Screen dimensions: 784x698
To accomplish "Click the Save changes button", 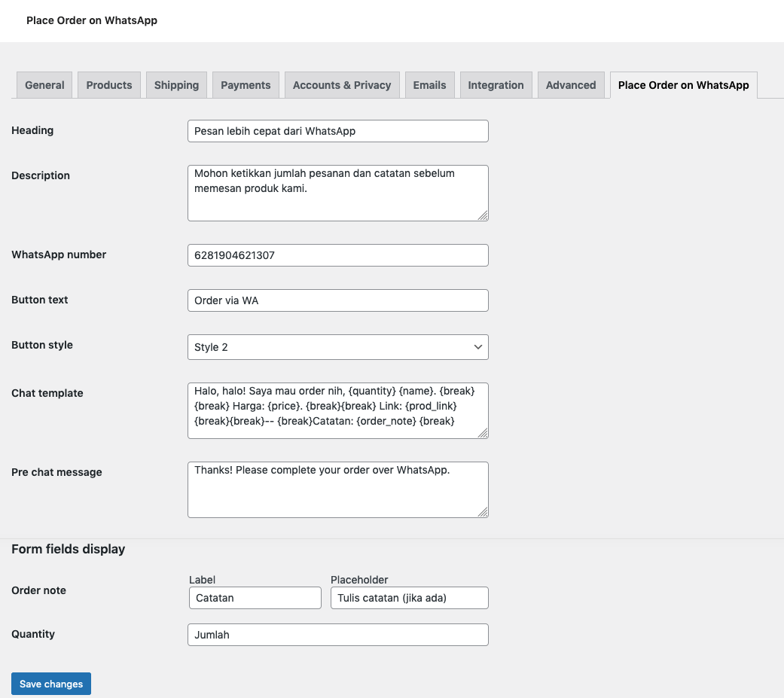I will click(x=51, y=684).
